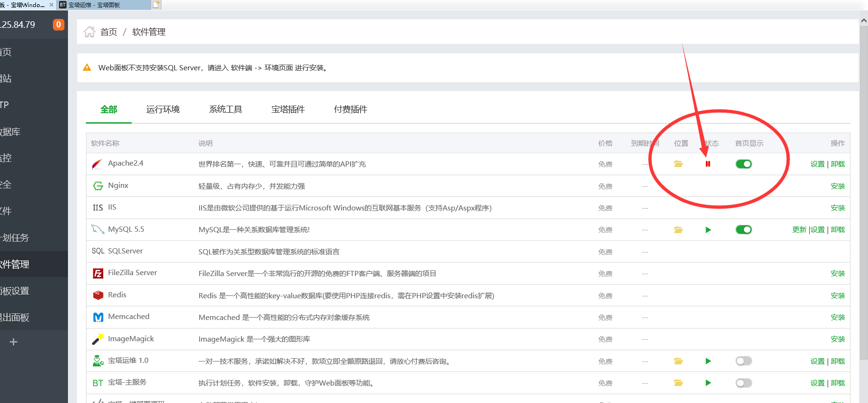Click 设置 for Apache2.4
This screenshot has height=403, width=868.
(x=817, y=164)
